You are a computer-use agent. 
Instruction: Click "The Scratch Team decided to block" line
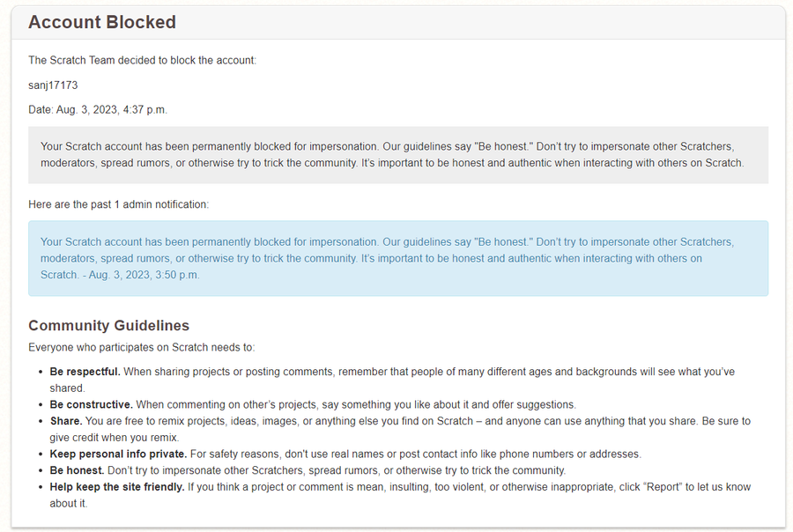142,61
